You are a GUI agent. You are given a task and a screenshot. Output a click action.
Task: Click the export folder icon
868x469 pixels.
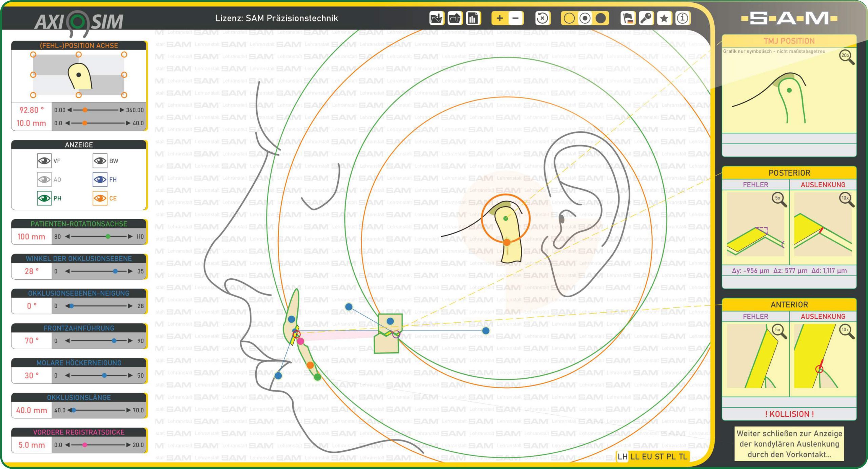[x=455, y=18]
